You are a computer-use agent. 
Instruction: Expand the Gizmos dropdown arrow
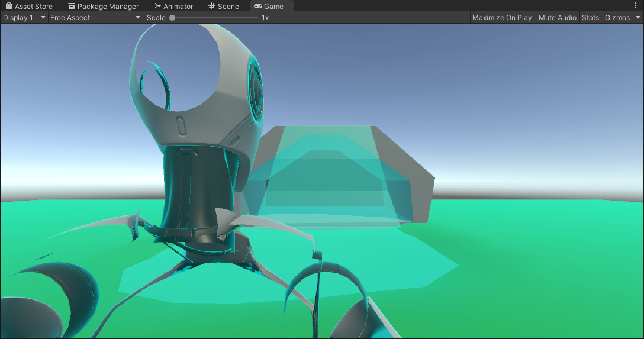click(x=638, y=18)
